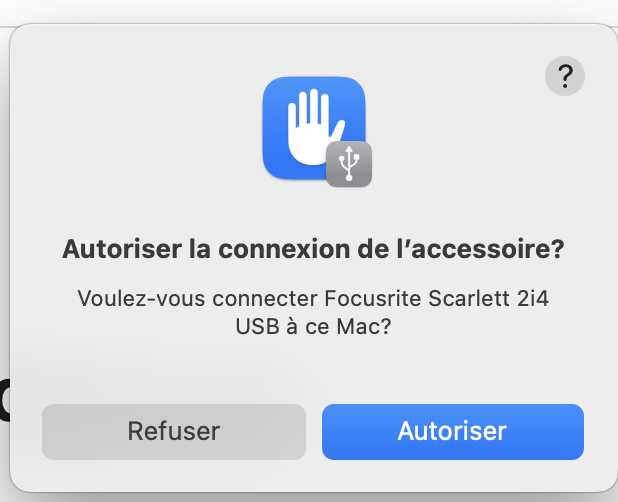
Task: Click the "Autoriser la connexion de l'accessoire?" heading
Action: tap(313, 249)
